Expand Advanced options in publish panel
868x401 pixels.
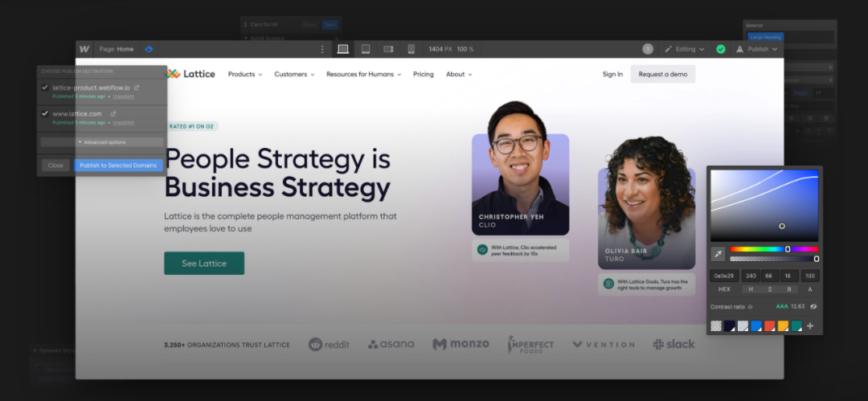[102, 142]
